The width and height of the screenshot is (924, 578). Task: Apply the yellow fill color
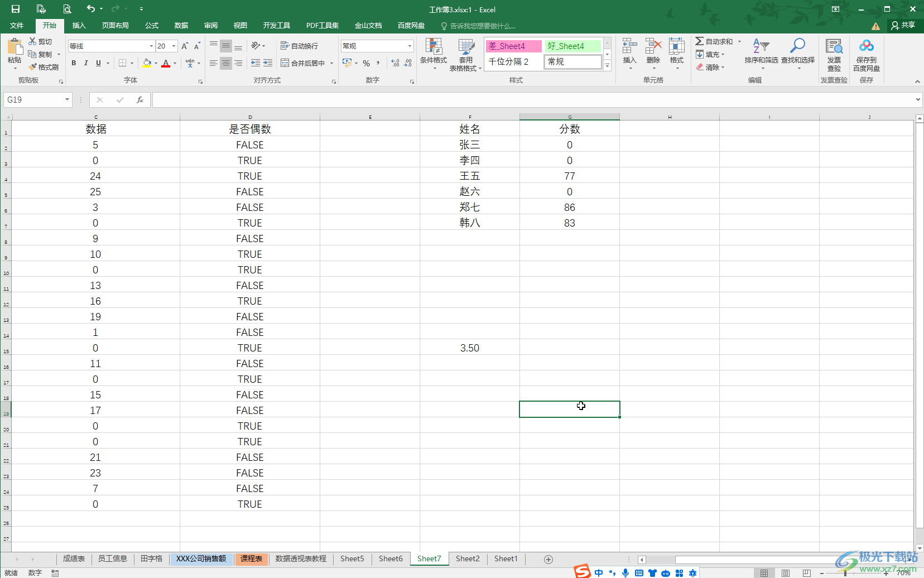coord(147,63)
